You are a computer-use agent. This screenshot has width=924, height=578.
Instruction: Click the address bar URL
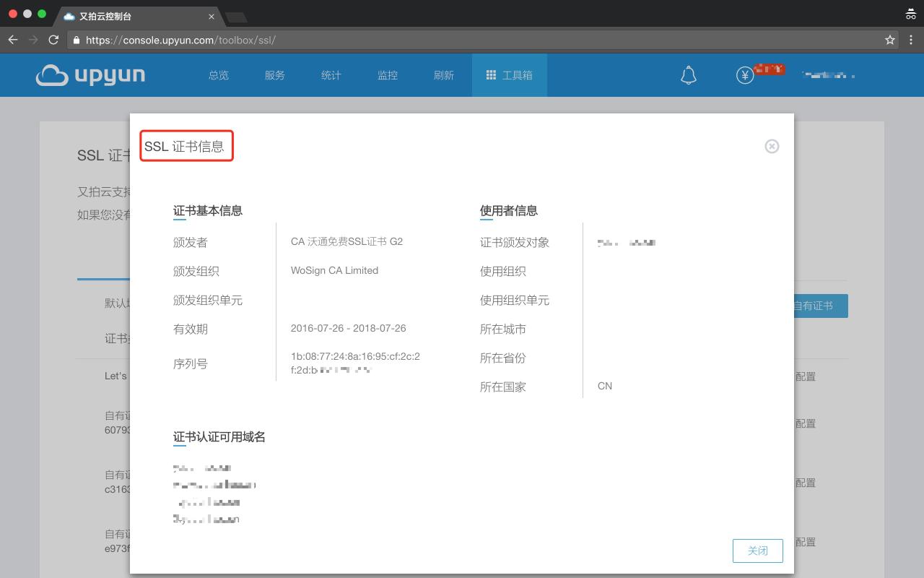(x=180, y=40)
